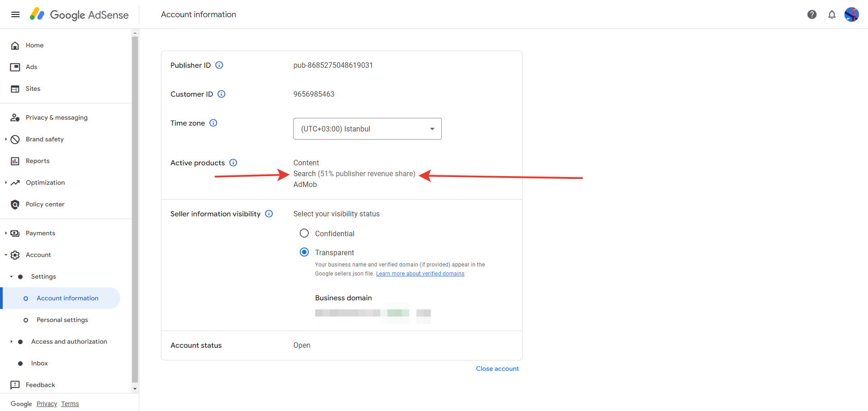Select Account information in sidebar
The image size is (868, 411).
click(61, 298)
